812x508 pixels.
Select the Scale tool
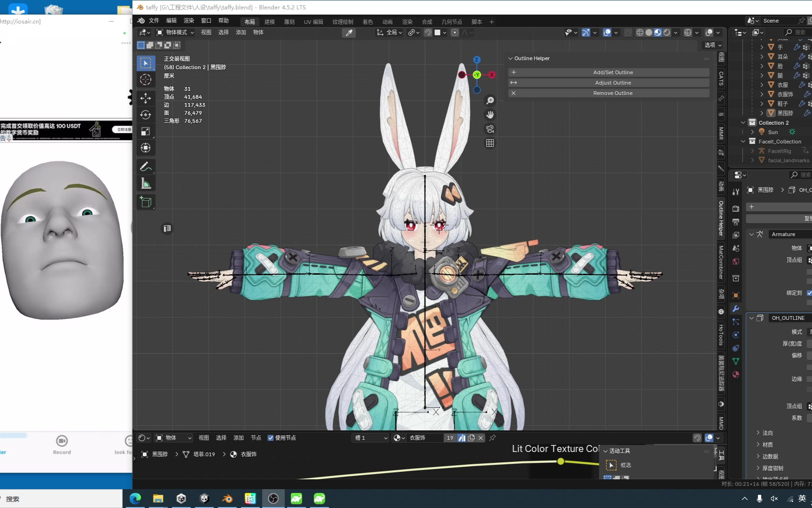(x=146, y=131)
